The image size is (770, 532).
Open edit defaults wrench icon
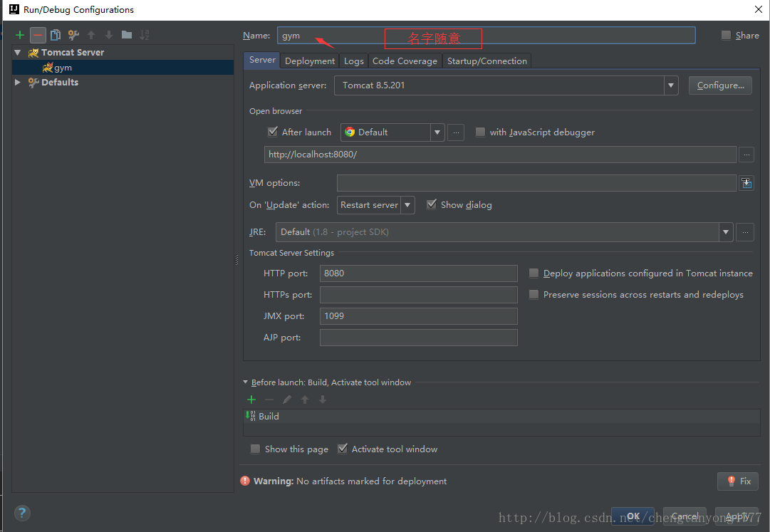pyautogui.click(x=73, y=35)
